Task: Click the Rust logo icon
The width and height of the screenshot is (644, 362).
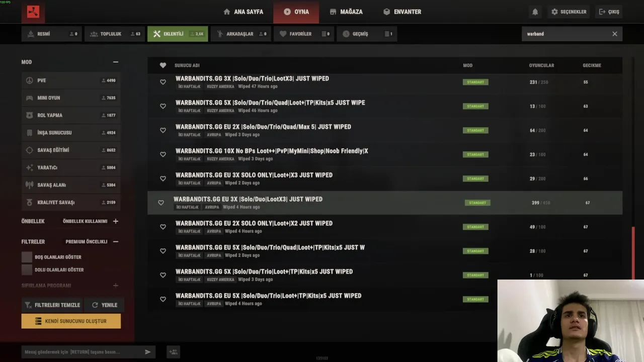Action: tap(33, 12)
